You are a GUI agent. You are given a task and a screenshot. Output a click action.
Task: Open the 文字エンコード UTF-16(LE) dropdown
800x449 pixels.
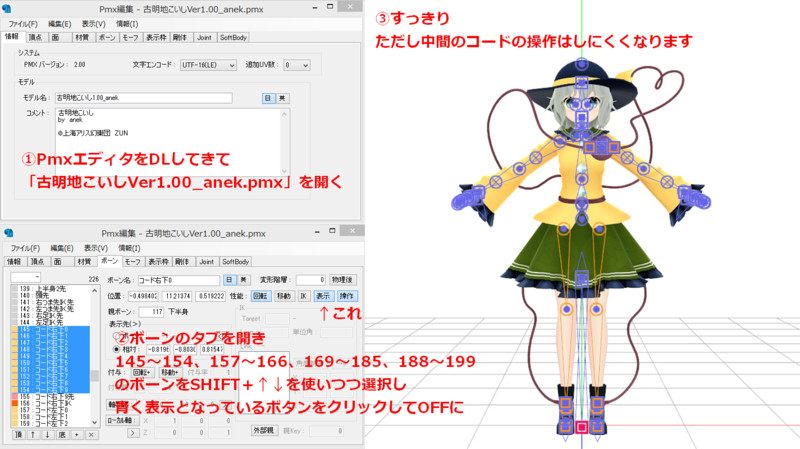tap(208, 65)
